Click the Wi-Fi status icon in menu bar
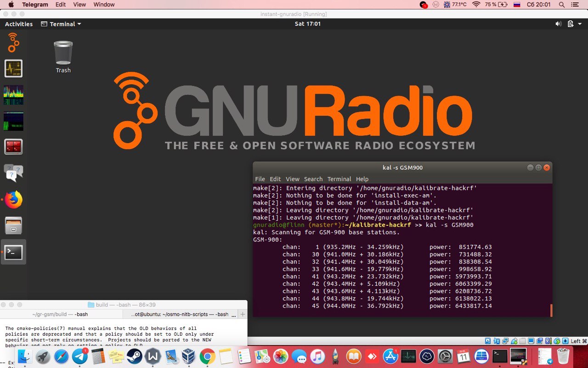Viewport: 588px width, 368px height. 476,5
